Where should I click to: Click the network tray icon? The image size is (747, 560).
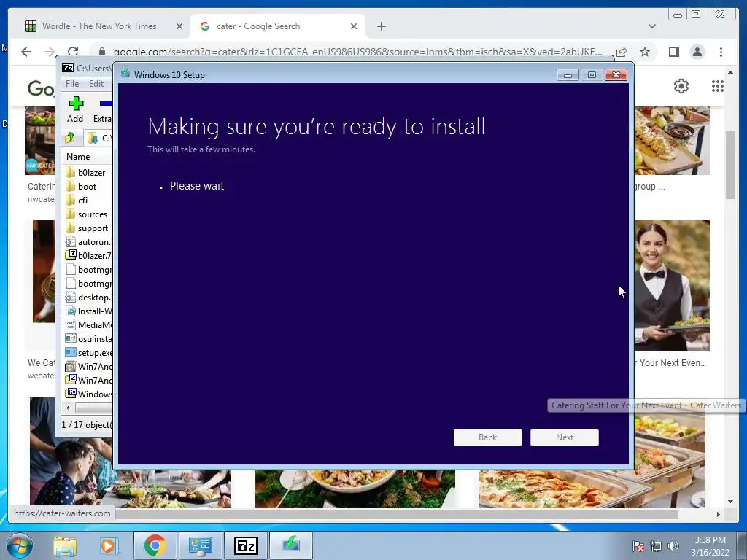click(x=656, y=545)
